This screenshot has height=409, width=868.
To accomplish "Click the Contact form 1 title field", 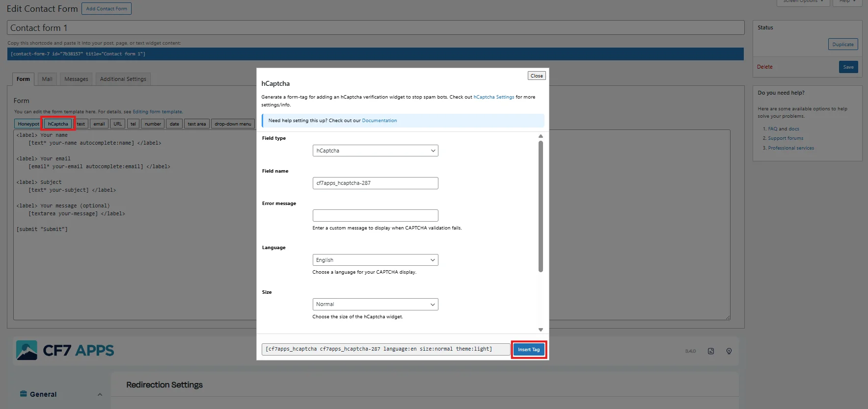I will pos(376,28).
